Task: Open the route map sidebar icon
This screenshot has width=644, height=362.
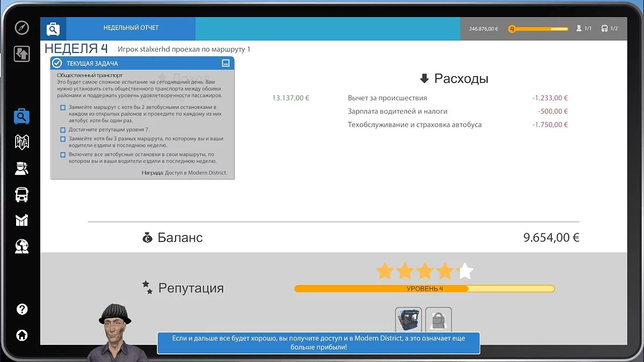Action: (x=21, y=142)
